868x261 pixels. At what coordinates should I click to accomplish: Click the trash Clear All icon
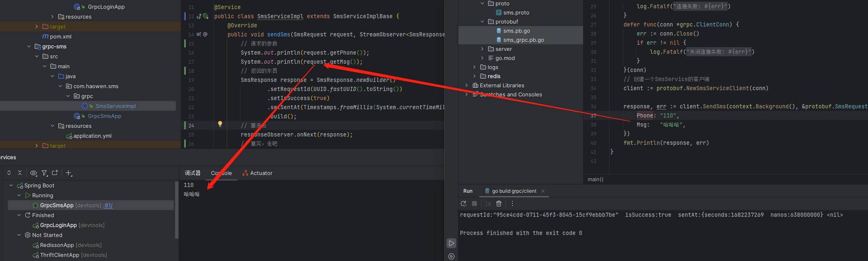pyautogui.click(x=499, y=204)
